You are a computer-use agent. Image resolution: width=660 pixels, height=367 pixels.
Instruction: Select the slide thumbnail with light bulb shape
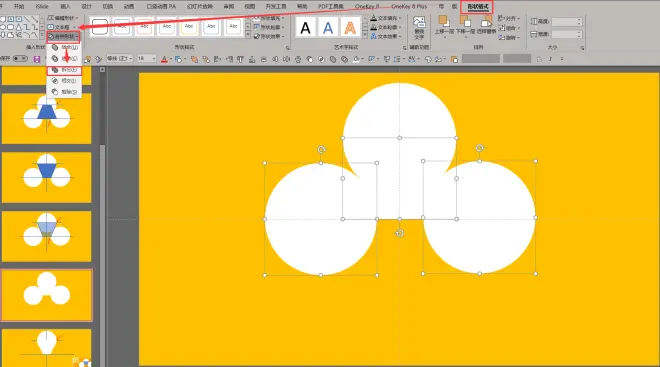[x=46, y=348]
